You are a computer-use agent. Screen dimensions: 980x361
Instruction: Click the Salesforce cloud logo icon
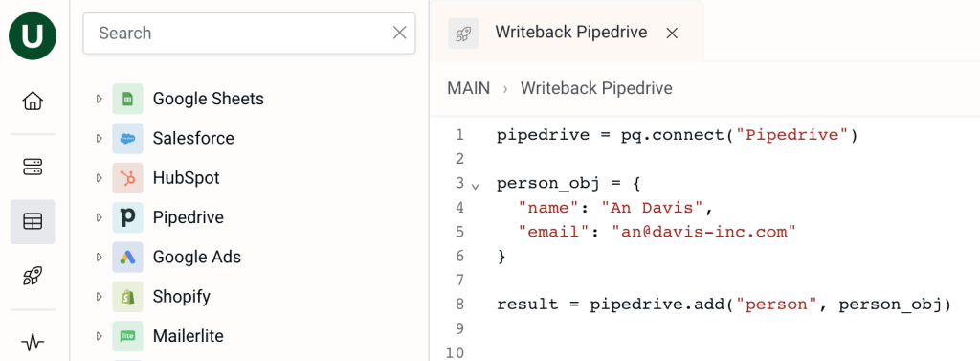[x=127, y=138]
